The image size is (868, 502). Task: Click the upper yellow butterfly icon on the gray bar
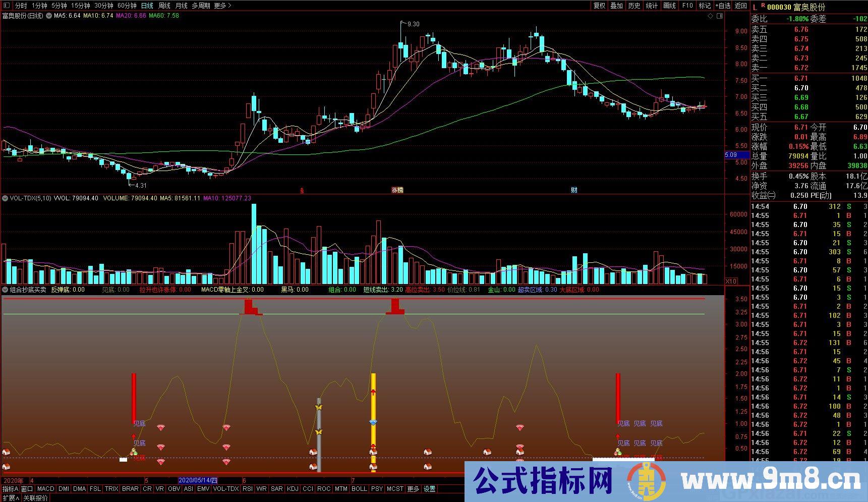318,406
